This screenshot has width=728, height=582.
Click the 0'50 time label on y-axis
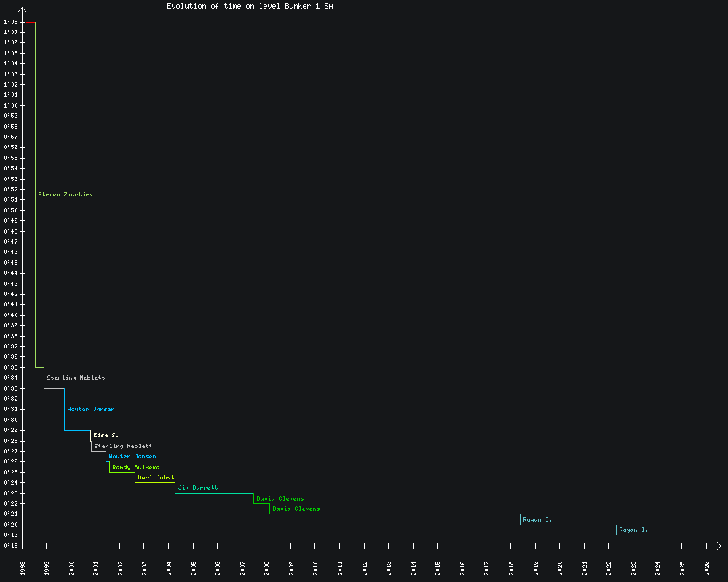point(10,210)
